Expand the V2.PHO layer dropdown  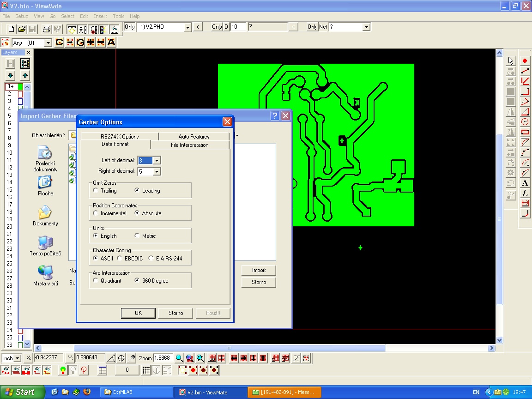(187, 27)
